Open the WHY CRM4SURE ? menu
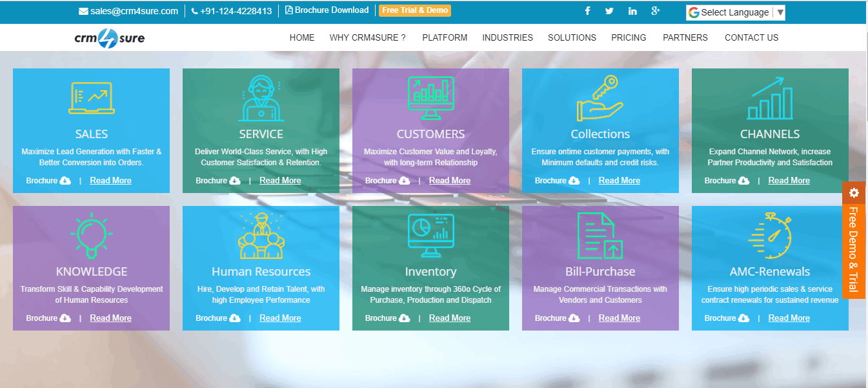 [367, 37]
